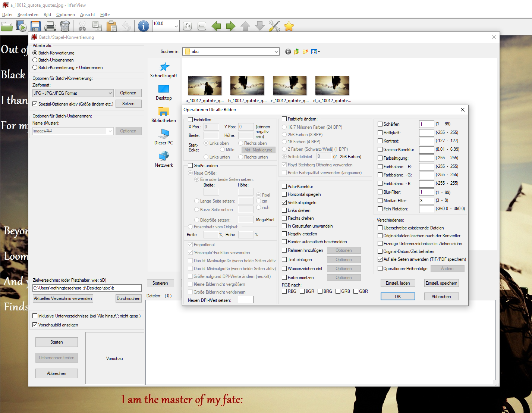Screen dimensions: 532x413
Task: Click the yellow star toolbar icon
Action: [x=289, y=26]
